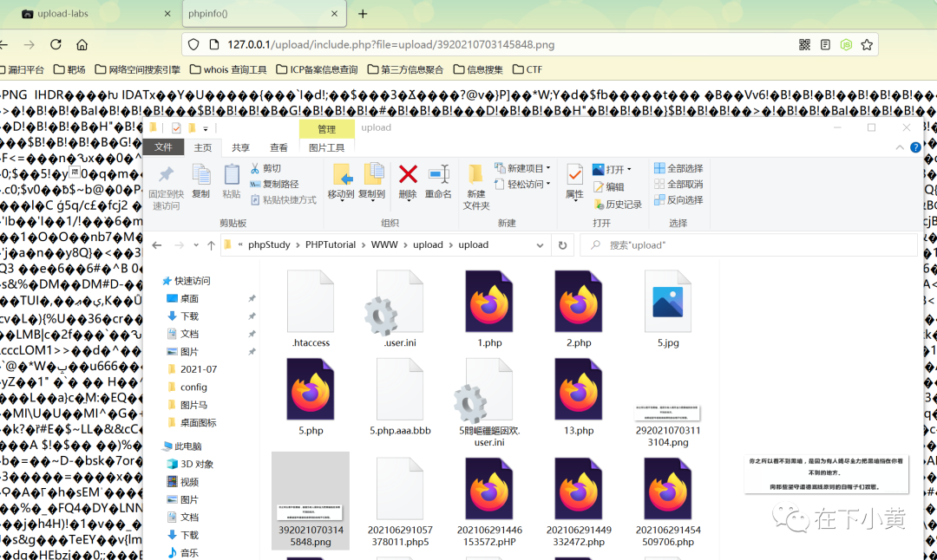This screenshot has height=560, width=937.
Task: Click 全部选择 select all
Action: tap(678, 168)
